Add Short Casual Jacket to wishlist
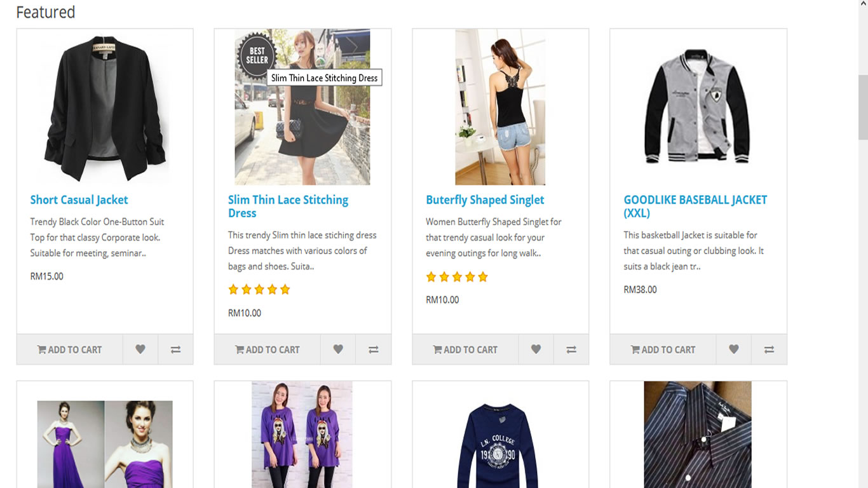Image resolution: width=868 pixels, height=488 pixels. (140, 349)
